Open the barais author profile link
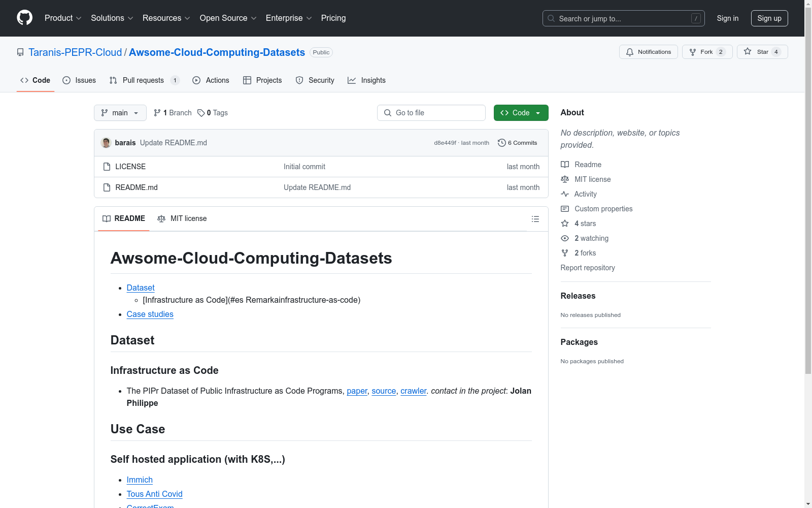812x508 pixels. [x=125, y=143]
